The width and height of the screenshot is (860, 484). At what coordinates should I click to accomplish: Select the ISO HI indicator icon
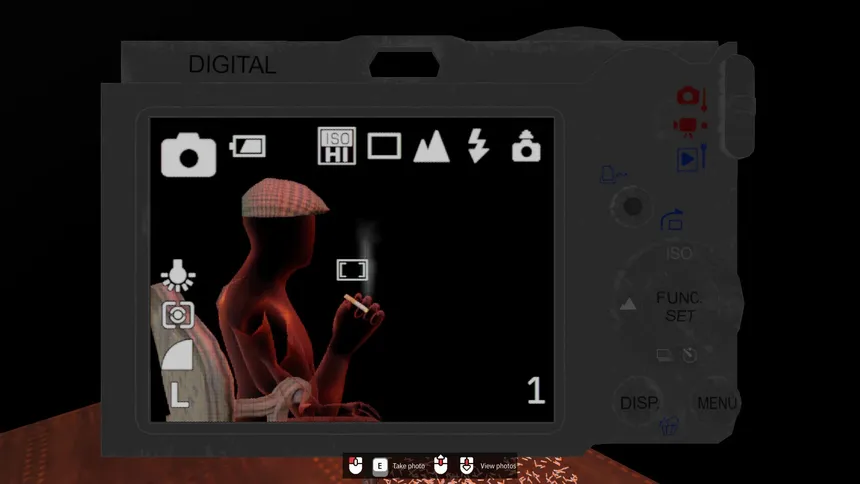pos(337,146)
